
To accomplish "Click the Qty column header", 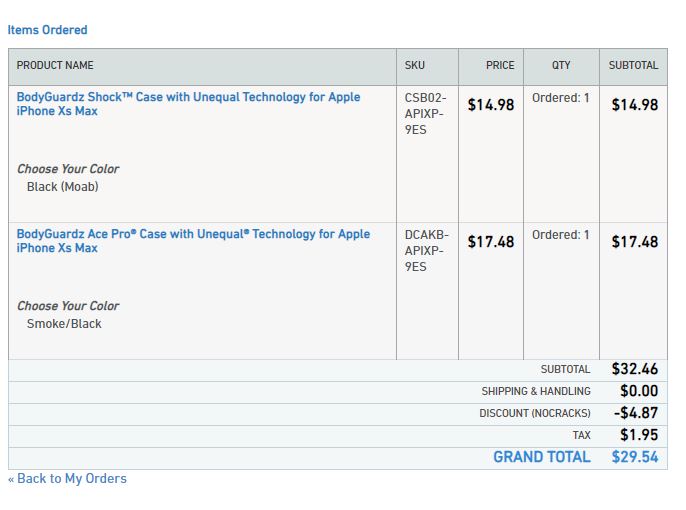I will pyautogui.click(x=561, y=66).
